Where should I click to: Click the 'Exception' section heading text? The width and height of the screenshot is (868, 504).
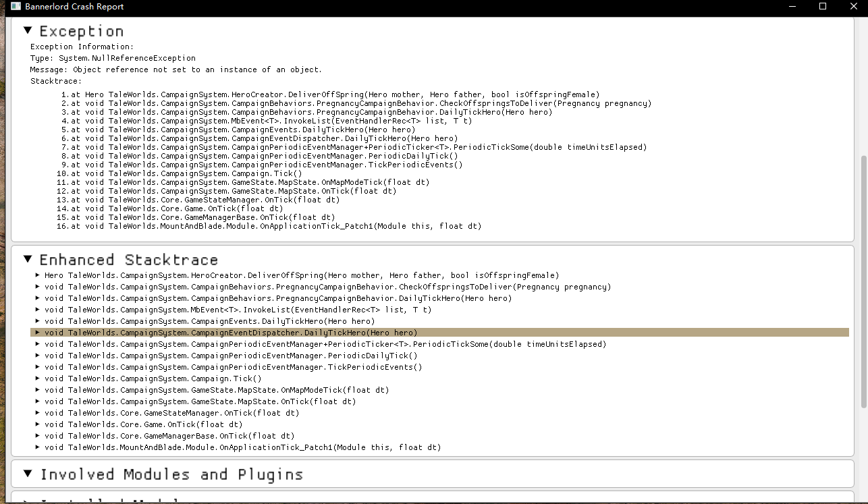(x=82, y=31)
